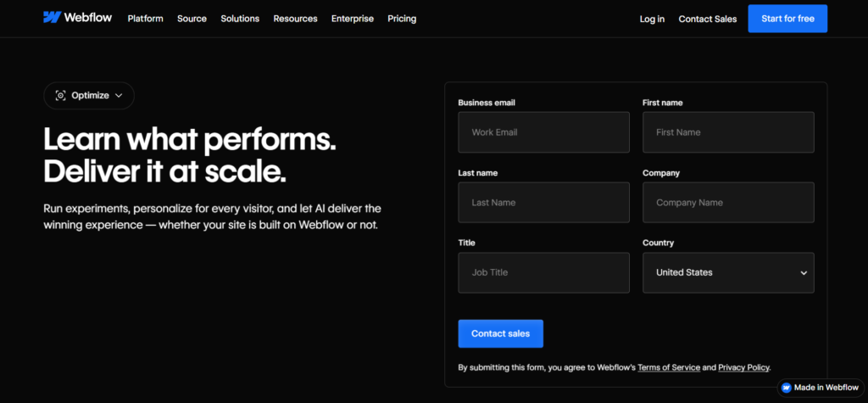868x403 pixels.
Task: Click the 'Learn what performs.' headline
Action: tap(189, 140)
